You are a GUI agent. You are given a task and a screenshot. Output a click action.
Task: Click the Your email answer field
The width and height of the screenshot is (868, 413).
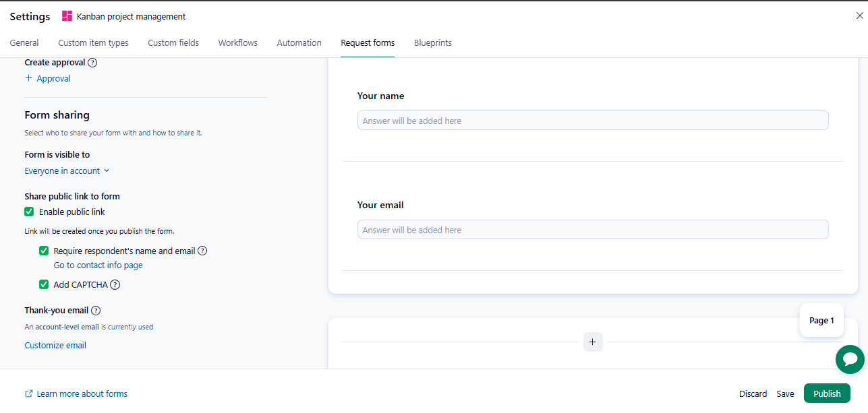593,230
